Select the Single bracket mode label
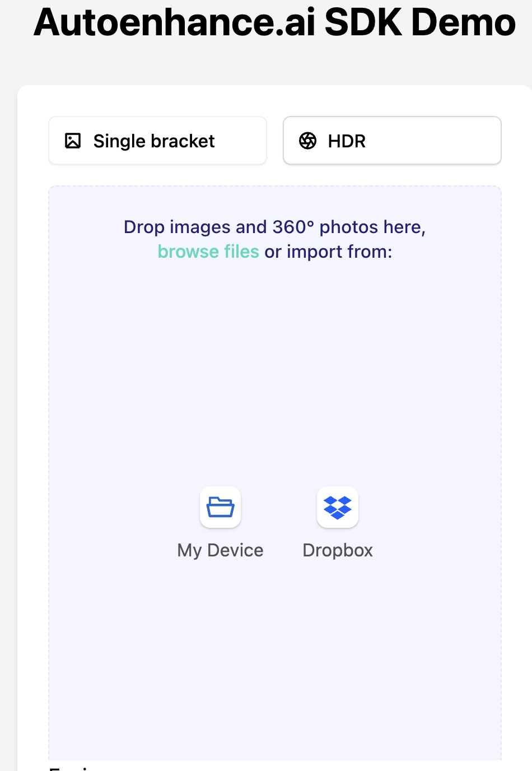Screen dimensions: 532x771 (154, 141)
